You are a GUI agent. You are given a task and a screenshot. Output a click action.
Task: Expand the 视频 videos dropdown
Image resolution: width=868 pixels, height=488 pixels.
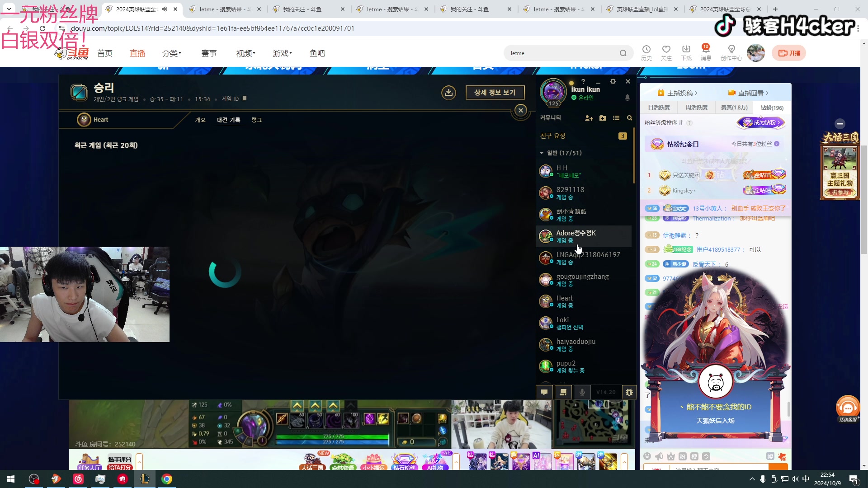click(x=246, y=53)
